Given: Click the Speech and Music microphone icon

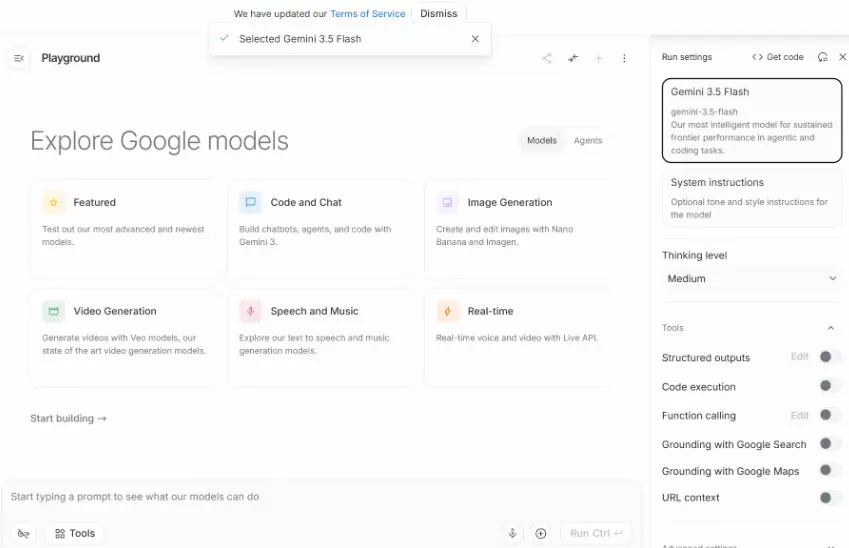Looking at the screenshot, I should point(250,311).
